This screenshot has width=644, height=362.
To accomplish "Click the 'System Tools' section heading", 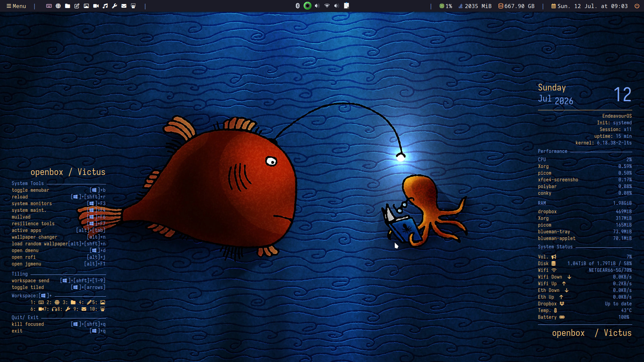I will pos(28,183).
